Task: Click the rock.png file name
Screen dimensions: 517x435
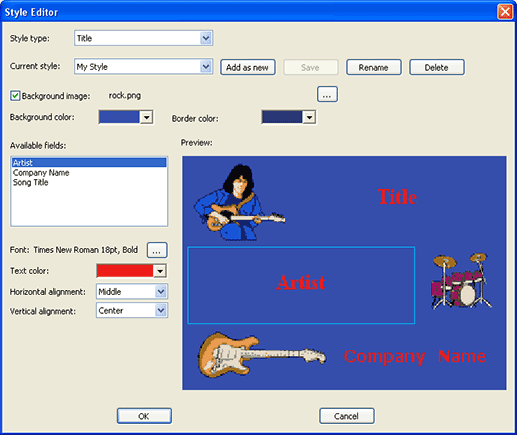Action: pos(125,96)
